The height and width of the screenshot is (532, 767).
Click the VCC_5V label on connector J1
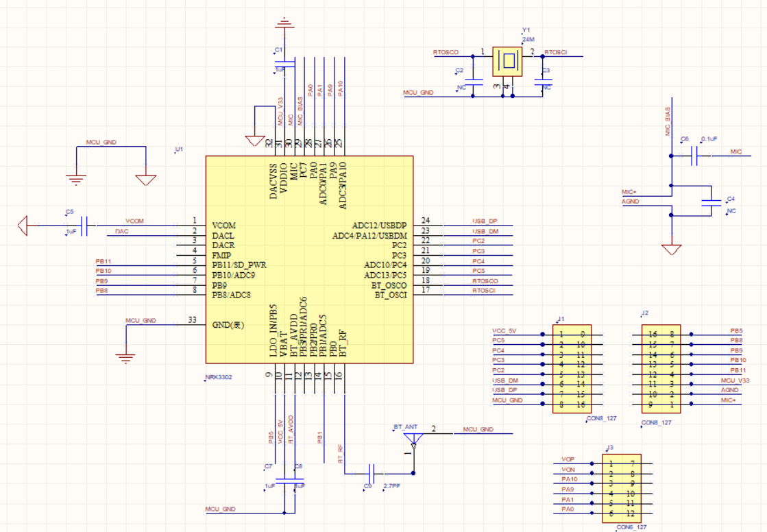point(504,330)
